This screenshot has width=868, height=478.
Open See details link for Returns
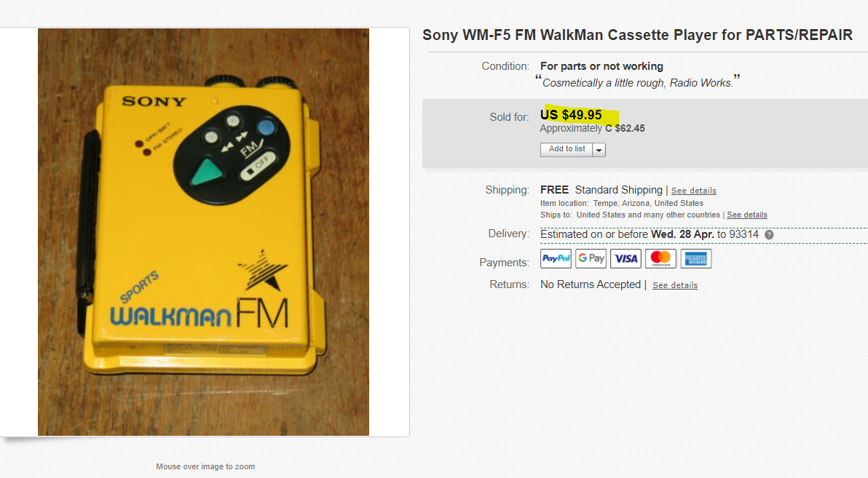675,285
